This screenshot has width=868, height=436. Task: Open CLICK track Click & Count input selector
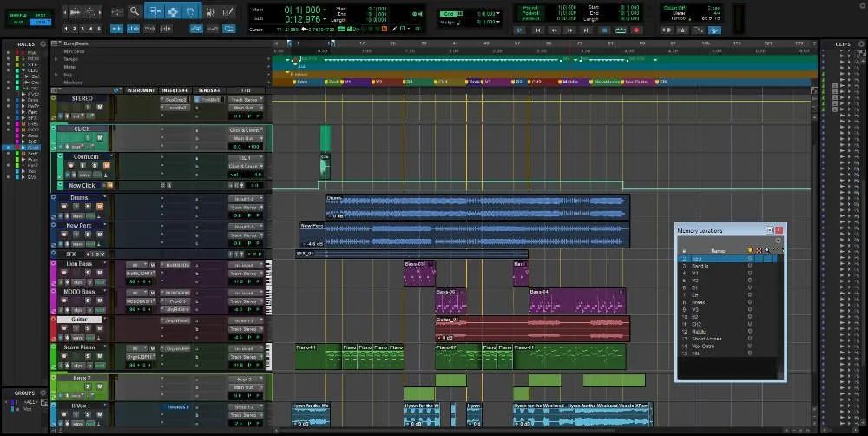coord(246,130)
